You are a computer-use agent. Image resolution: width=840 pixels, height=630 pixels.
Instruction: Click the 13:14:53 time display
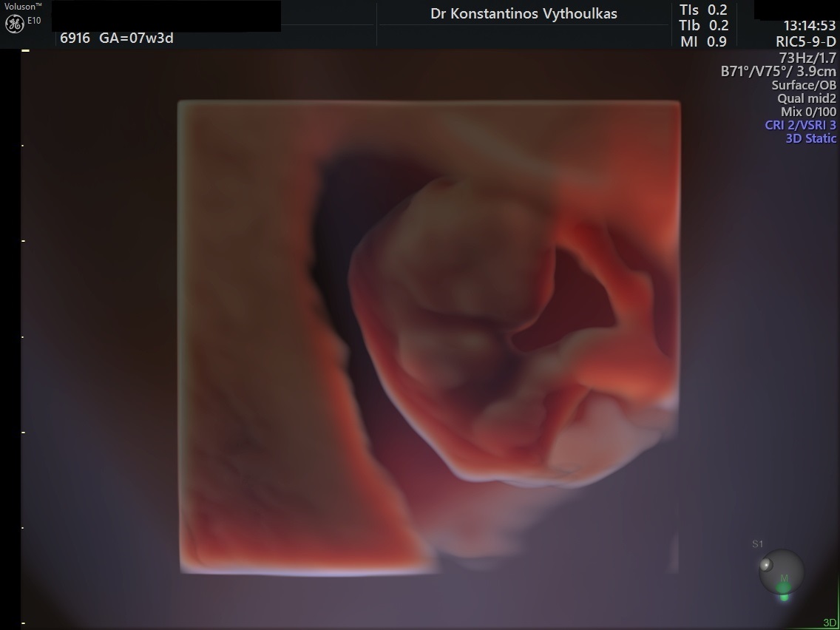tap(809, 26)
